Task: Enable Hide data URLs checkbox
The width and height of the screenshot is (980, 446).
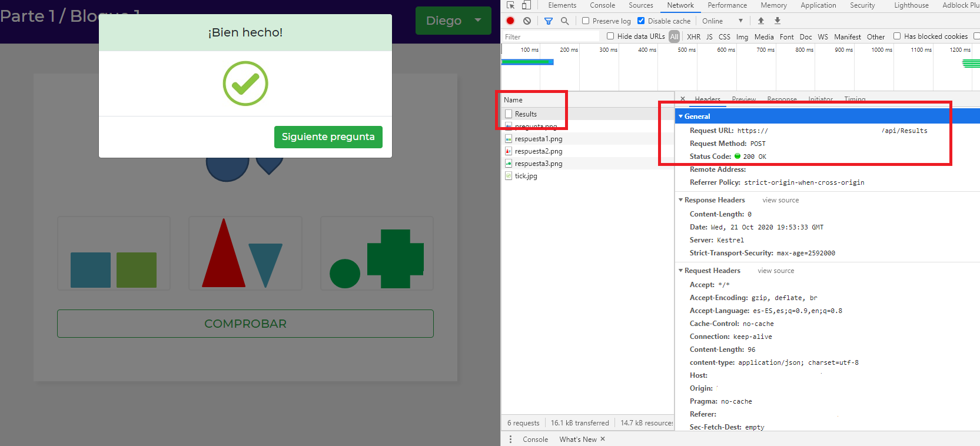Action: [x=610, y=36]
